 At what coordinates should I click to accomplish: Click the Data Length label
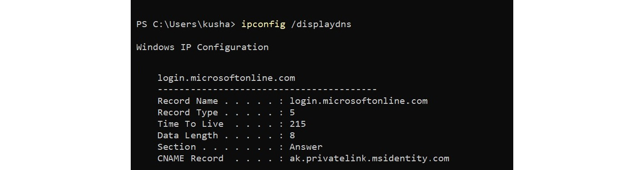click(x=188, y=136)
